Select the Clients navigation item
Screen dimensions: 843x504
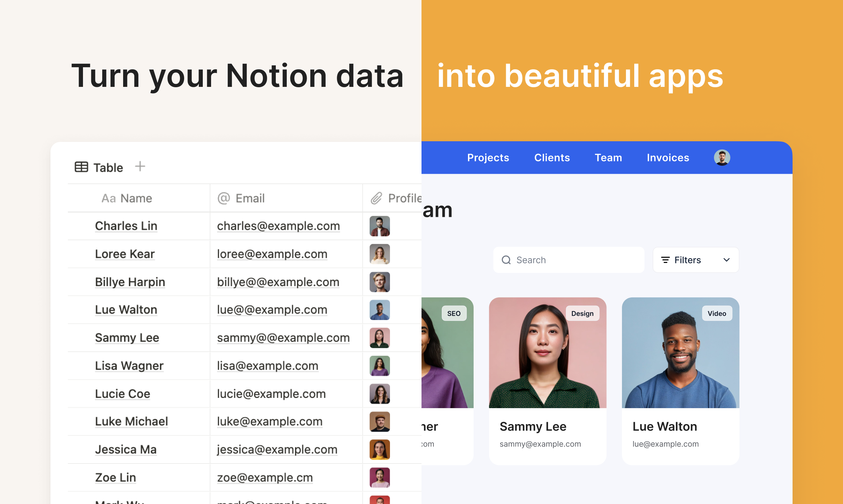click(x=552, y=157)
